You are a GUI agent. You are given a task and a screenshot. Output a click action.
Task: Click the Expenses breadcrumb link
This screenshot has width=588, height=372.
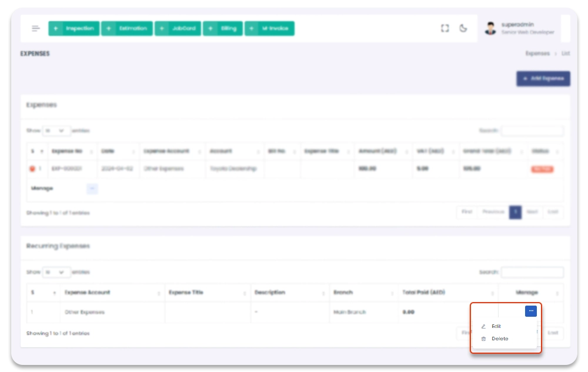point(537,53)
